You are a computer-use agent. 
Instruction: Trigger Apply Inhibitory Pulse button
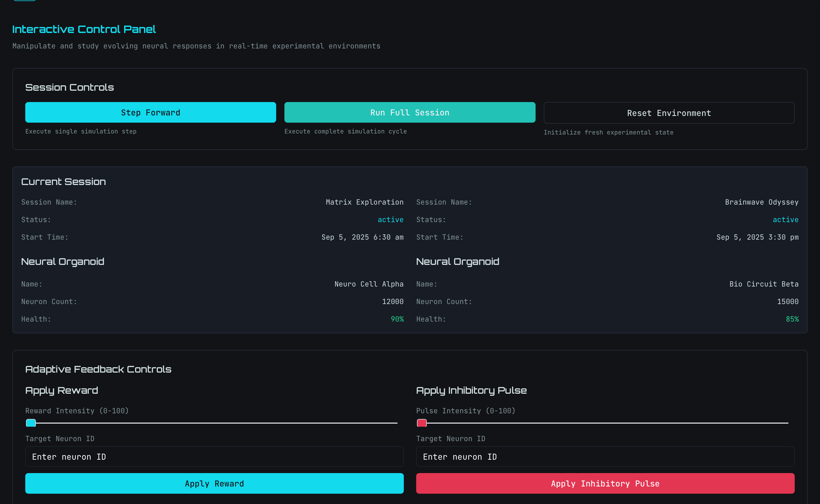pos(605,483)
